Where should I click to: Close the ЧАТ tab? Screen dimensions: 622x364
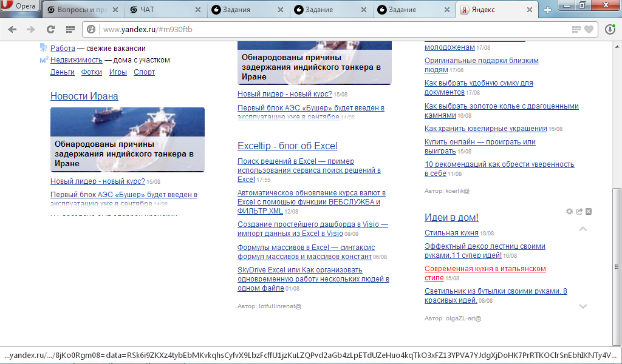coord(198,10)
